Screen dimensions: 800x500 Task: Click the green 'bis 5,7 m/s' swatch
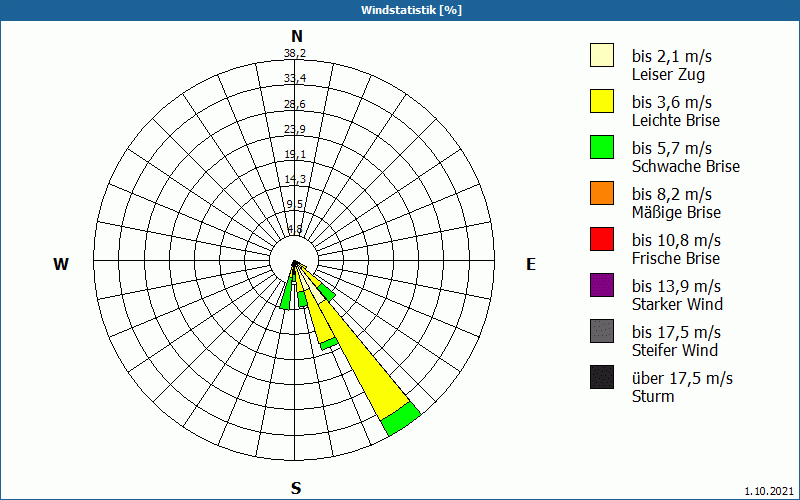click(602, 147)
